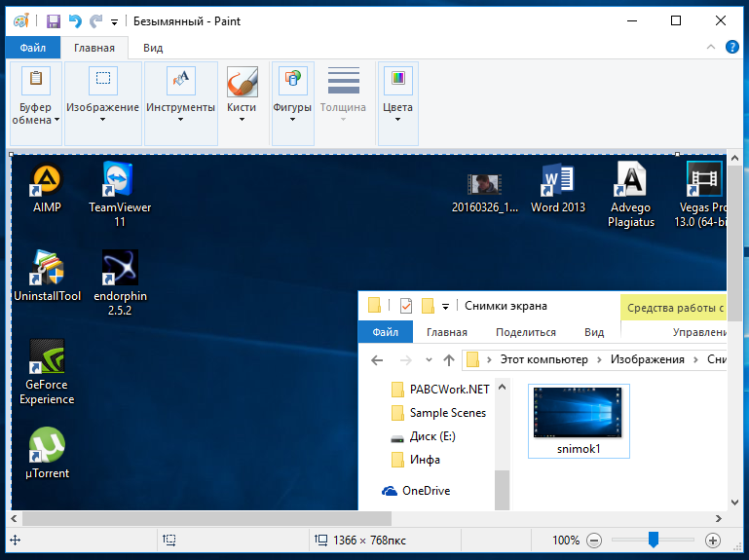
Task: Expand the Буфер обмена dropdown arrow
Action: click(x=56, y=120)
